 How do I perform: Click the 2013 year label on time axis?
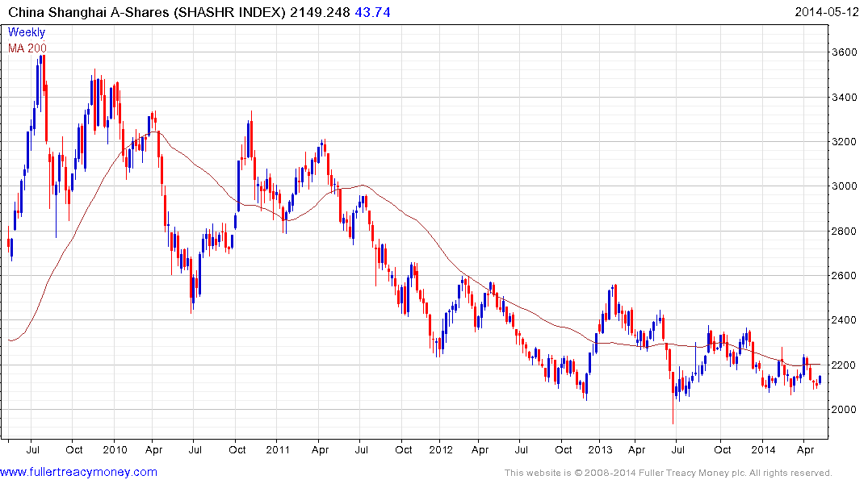point(600,449)
